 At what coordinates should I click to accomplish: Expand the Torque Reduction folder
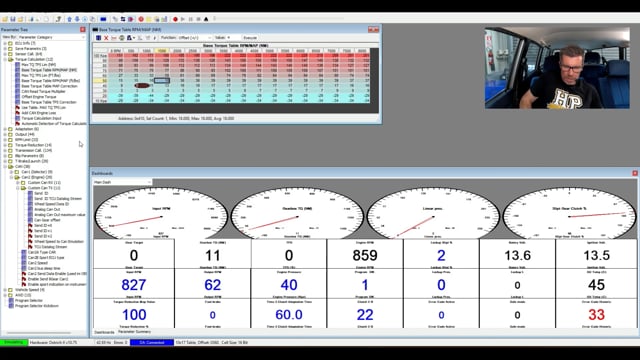5,145
